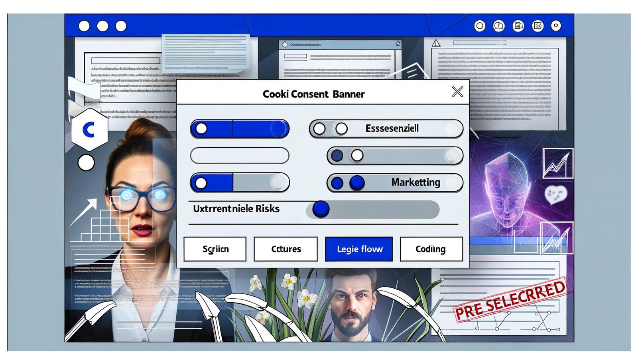Click the warning triangle icon in the right document
Viewport: 638px width, 364px height.
tap(436, 43)
